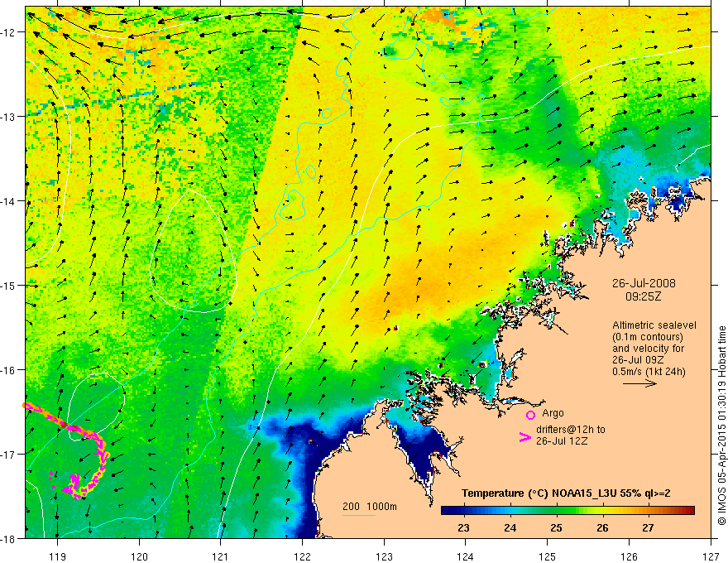
Task: Click the '200 1000m' depth label
Action: click(370, 507)
